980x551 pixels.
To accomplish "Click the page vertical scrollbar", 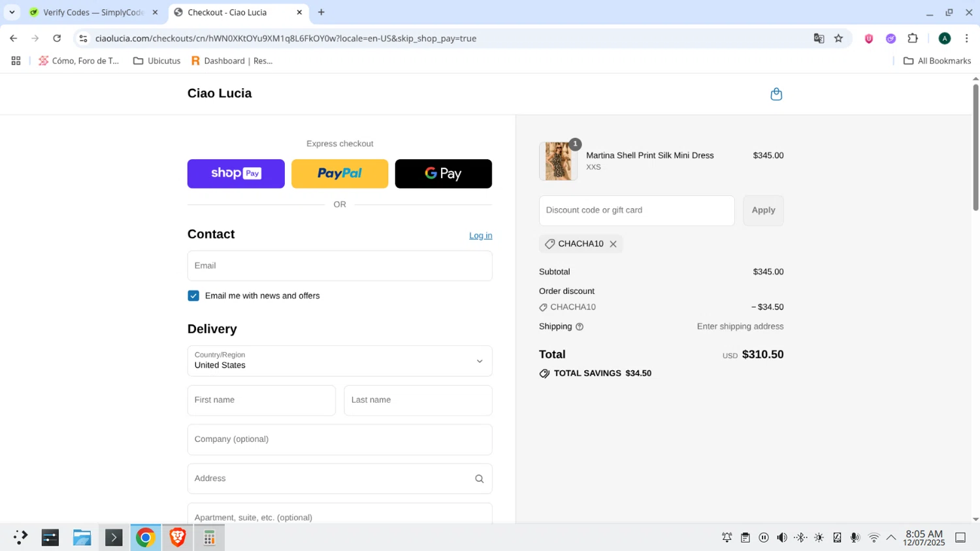I will coord(975,147).
